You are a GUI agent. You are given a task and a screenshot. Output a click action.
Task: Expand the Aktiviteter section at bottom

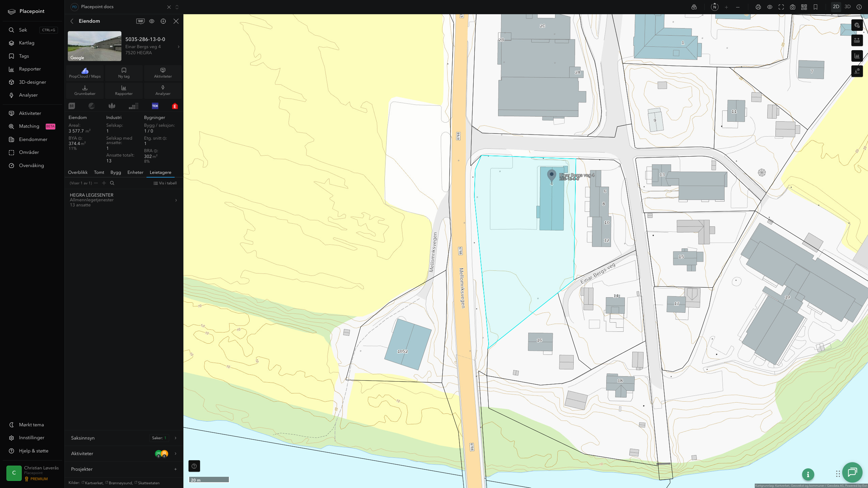point(124,453)
